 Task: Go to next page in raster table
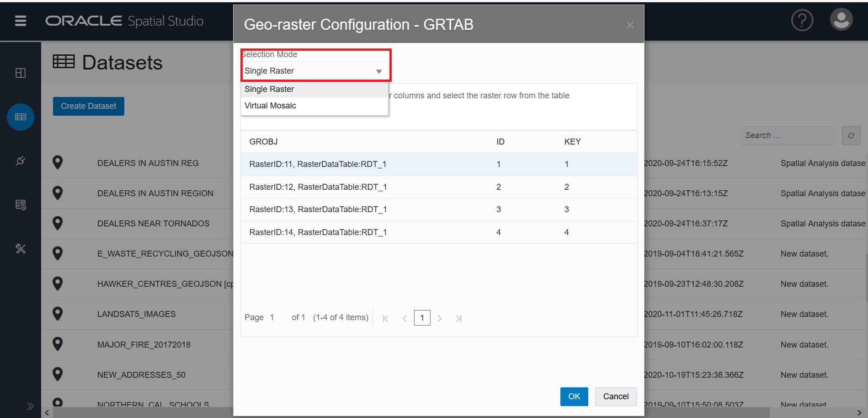[x=440, y=318]
